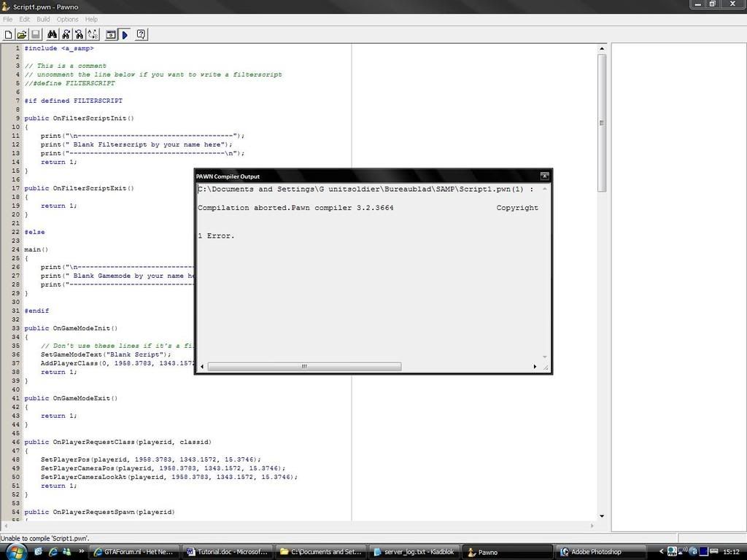Open the Build menu

tap(43, 20)
